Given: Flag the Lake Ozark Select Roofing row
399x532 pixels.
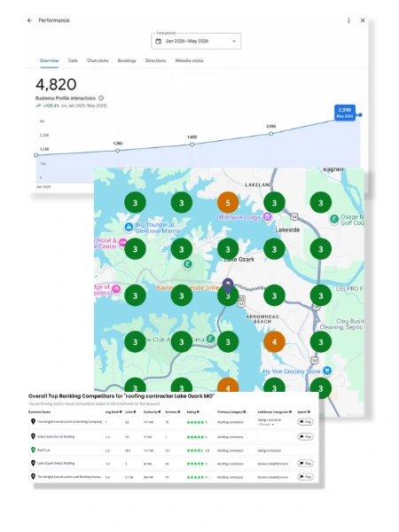Looking at the screenshot, I should coord(305,463).
